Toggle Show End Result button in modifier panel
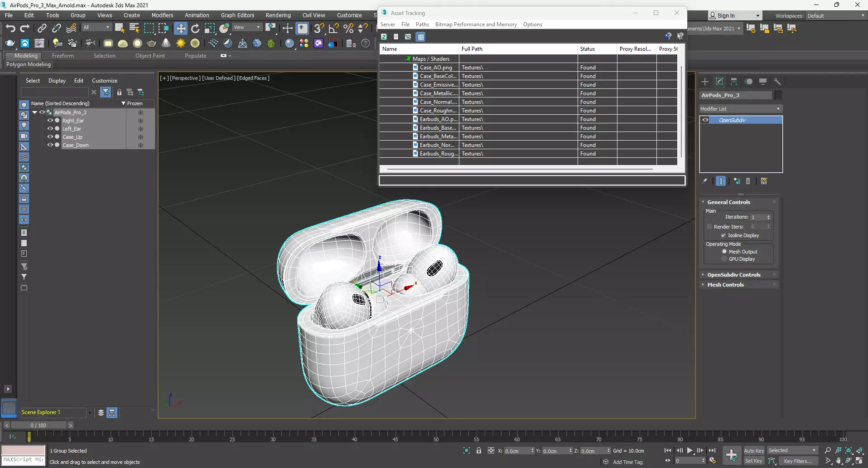Viewport: 868px width, 468px height. [x=721, y=181]
